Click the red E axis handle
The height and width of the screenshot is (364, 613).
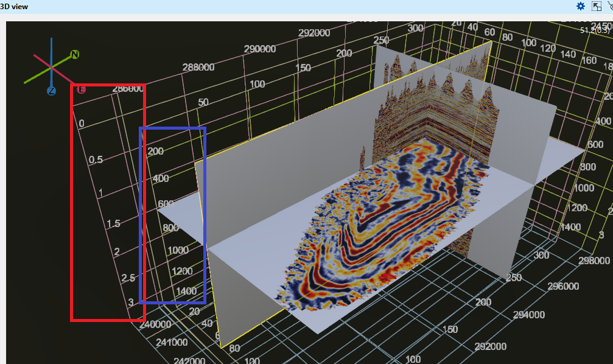click(81, 89)
